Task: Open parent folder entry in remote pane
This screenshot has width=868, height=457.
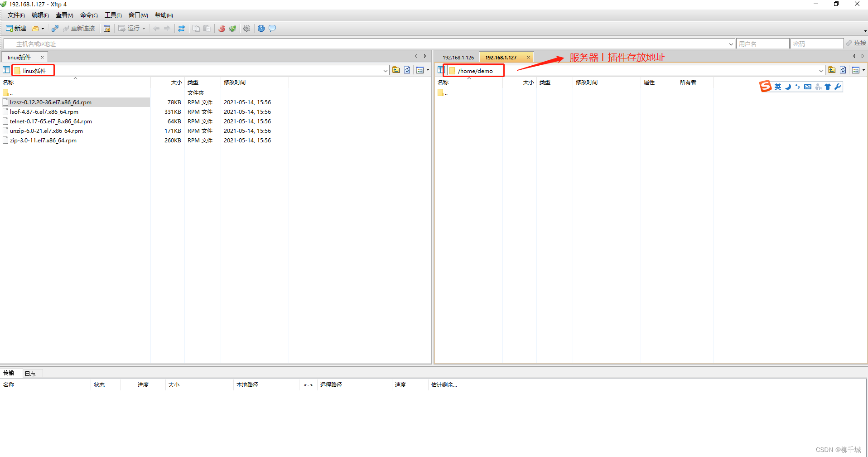Action: coord(443,93)
